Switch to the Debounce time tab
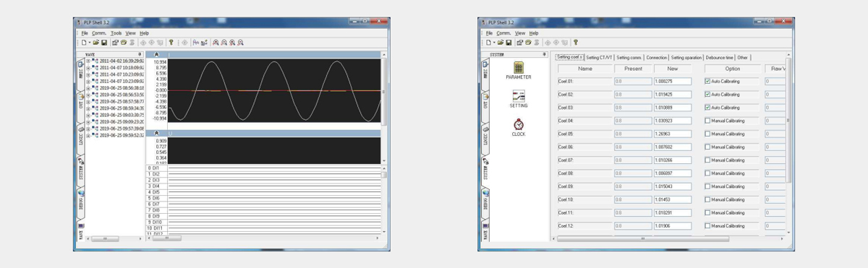This screenshot has height=268, width=868. click(x=720, y=58)
